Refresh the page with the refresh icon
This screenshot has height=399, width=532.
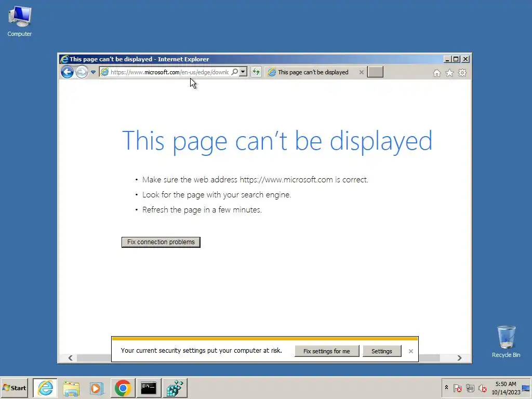click(x=256, y=72)
